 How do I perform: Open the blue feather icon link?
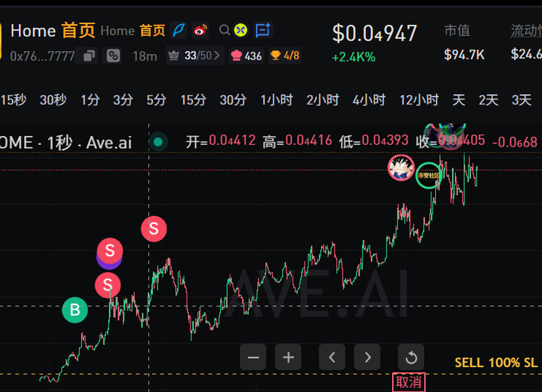(x=179, y=30)
